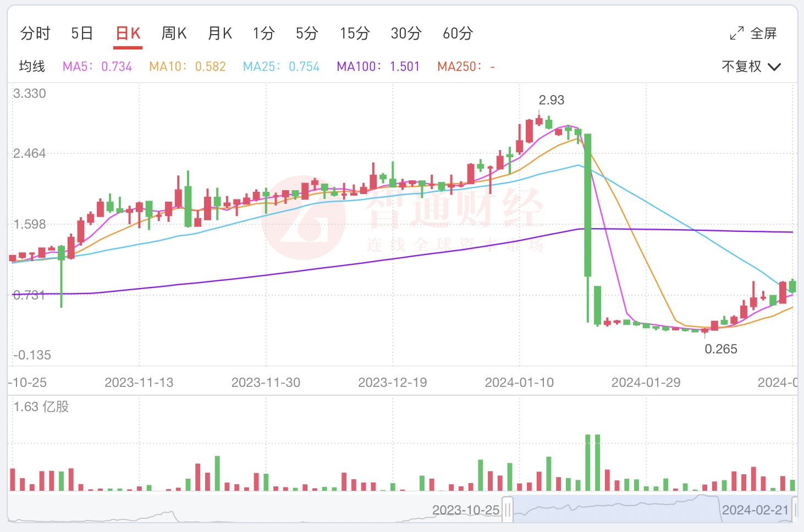Click the left range slider handle

[x=508, y=510]
